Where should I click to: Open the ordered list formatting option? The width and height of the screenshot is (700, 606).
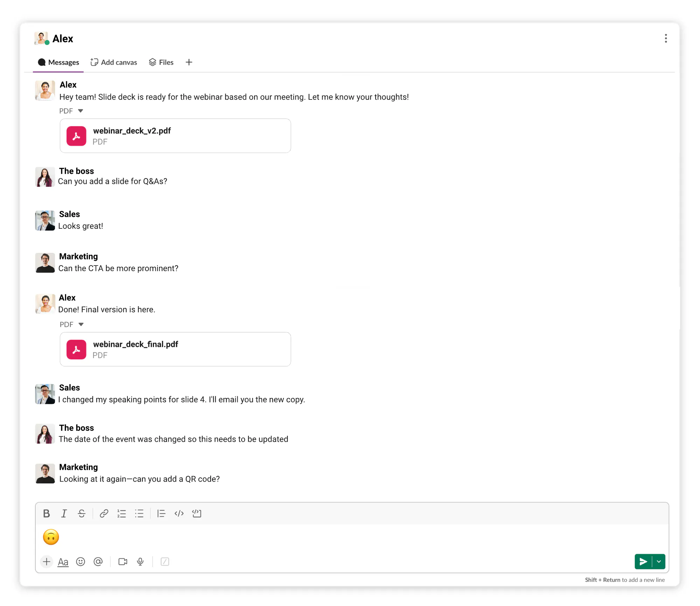(121, 514)
